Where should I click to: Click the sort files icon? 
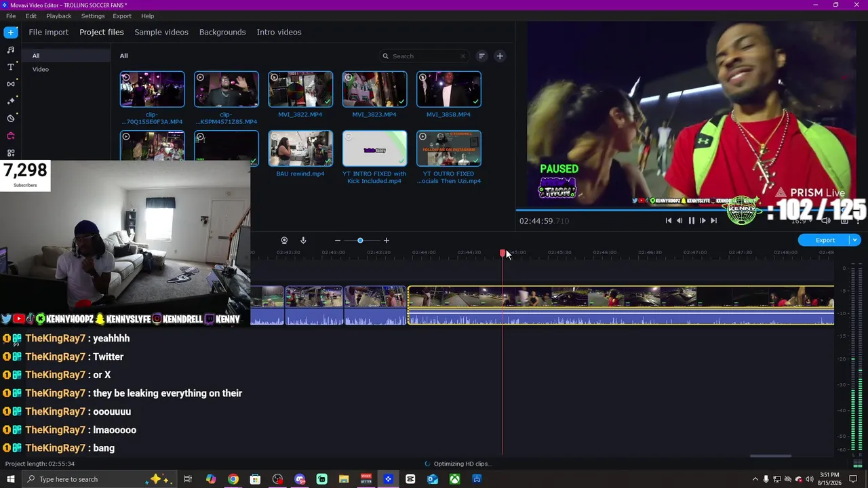click(481, 56)
